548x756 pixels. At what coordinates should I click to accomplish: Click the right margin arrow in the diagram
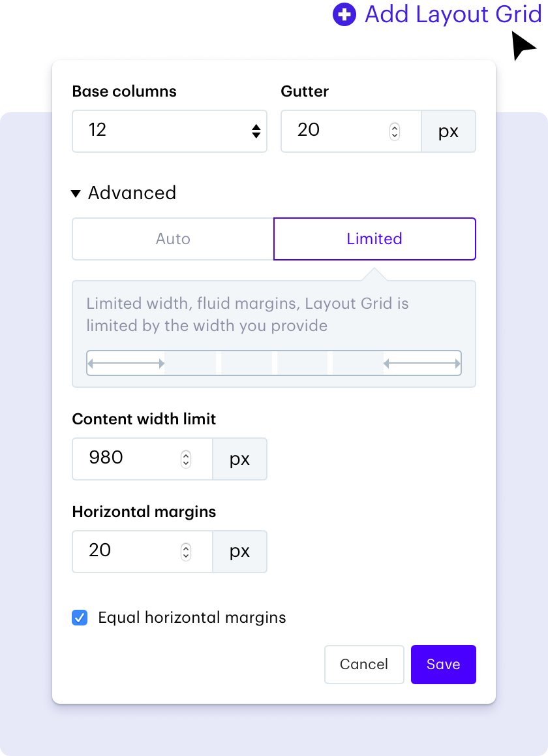[422, 364]
